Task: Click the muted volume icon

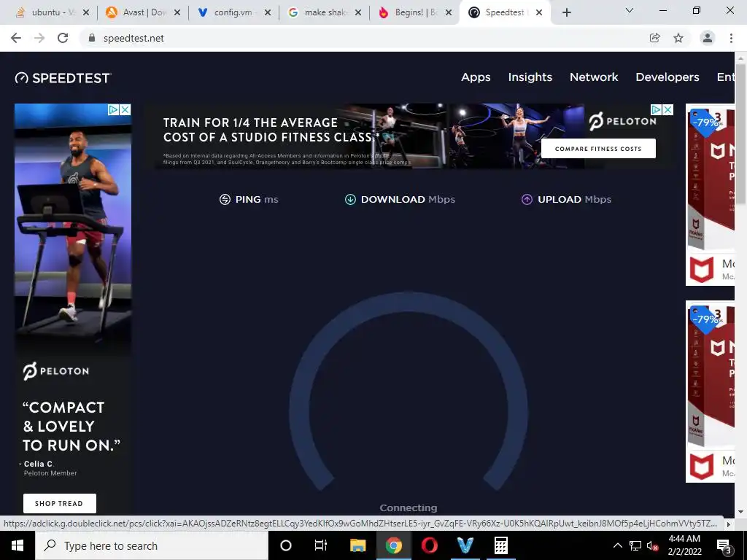Action: tap(653, 546)
